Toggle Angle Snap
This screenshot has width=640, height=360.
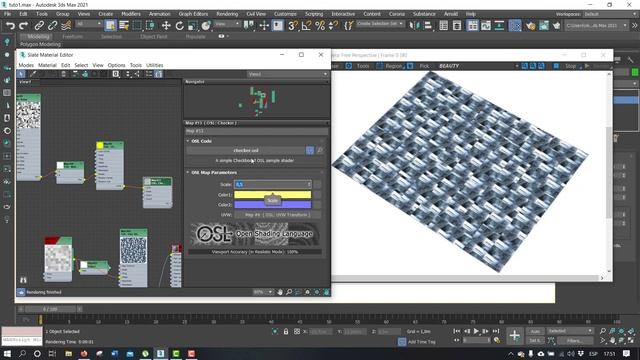pos(306,26)
